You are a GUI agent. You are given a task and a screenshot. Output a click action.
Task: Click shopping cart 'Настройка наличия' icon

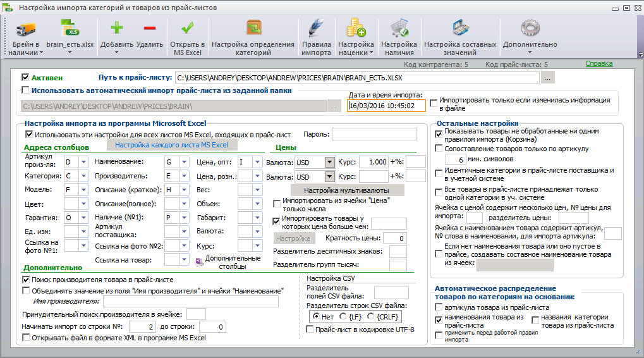click(x=399, y=28)
